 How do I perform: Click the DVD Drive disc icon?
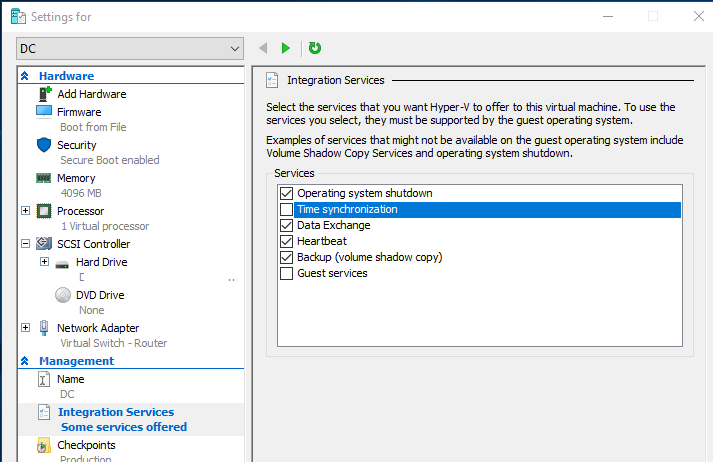pyautogui.click(x=63, y=295)
